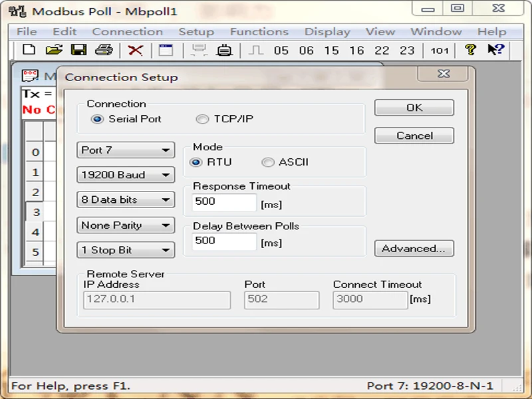
Task: Click the context help arrow icon
Action: click(x=495, y=49)
